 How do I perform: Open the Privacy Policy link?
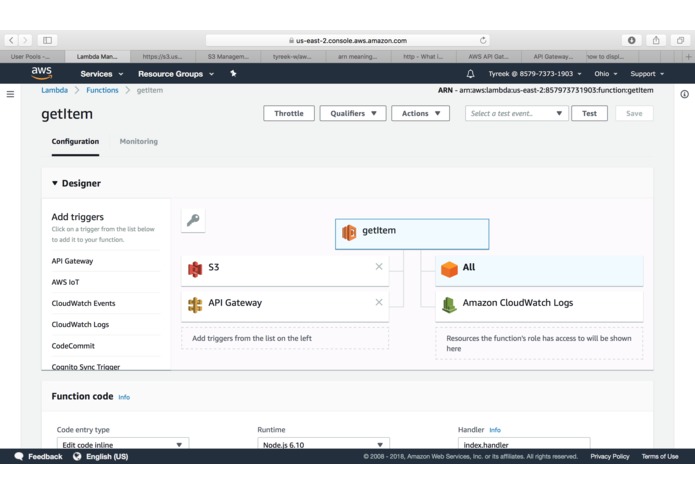(x=610, y=457)
